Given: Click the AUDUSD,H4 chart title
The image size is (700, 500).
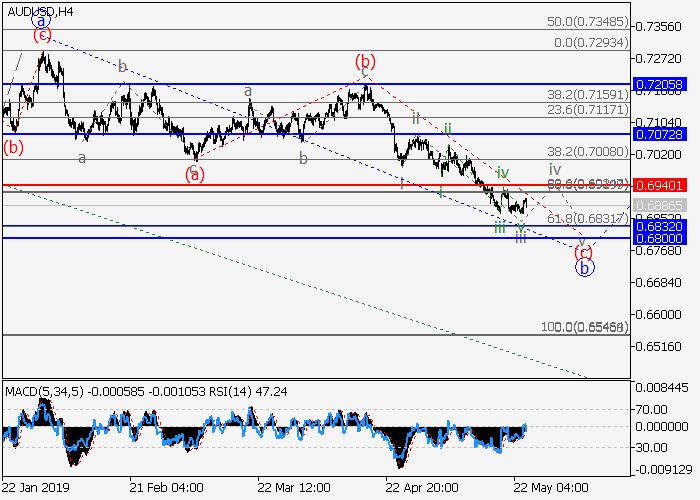Looking at the screenshot, I should pos(38,12).
